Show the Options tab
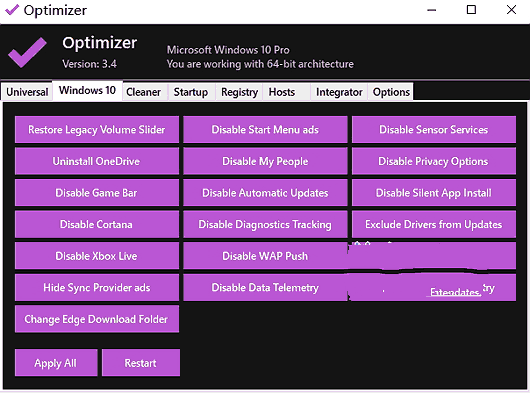This screenshot has height=393, width=530. pos(391,92)
